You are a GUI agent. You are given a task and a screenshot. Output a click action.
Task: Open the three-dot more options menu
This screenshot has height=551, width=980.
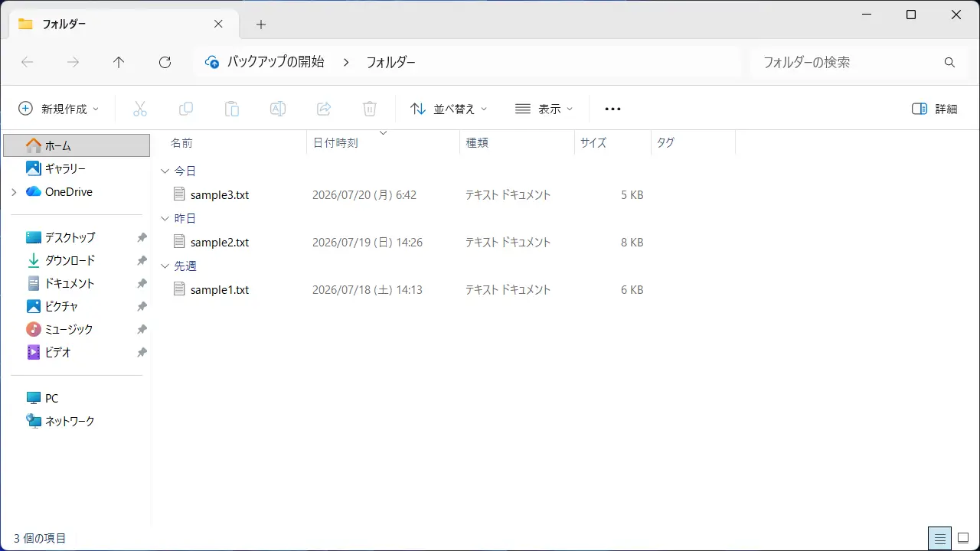[612, 109]
